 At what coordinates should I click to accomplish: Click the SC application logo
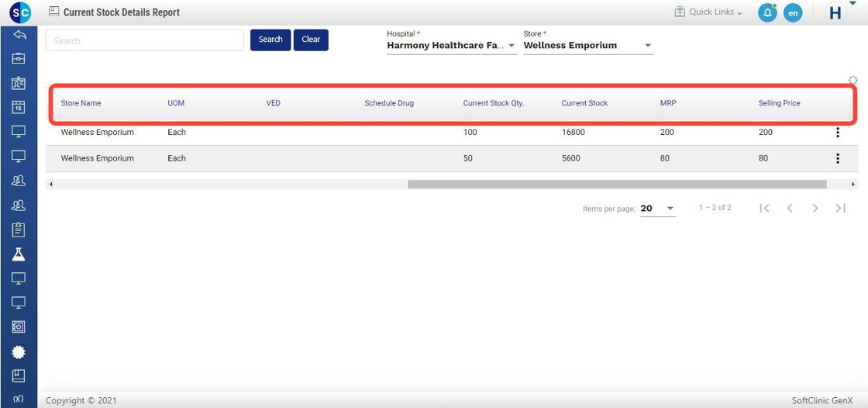(x=20, y=12)
